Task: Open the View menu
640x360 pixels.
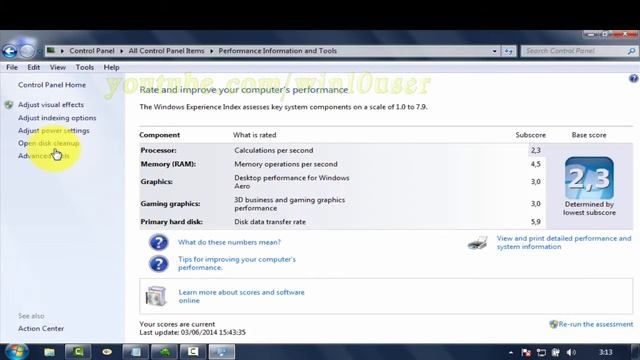Action: point(58,67)
